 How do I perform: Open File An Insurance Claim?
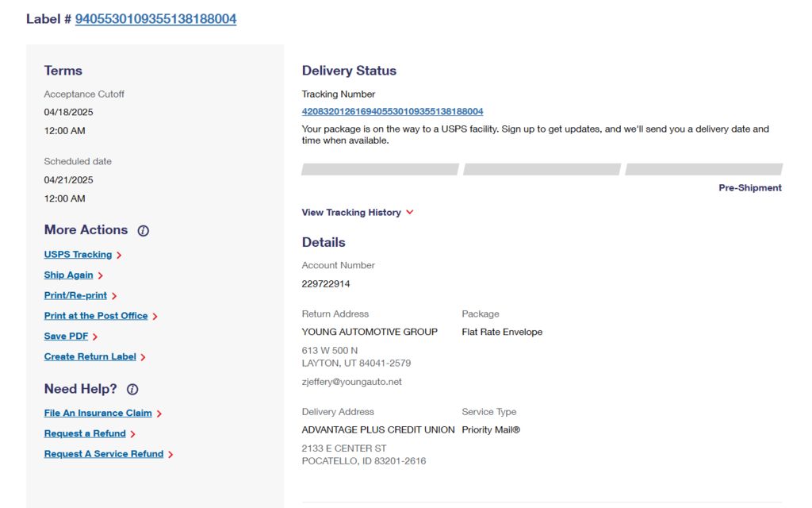click(x=98, y=413)
